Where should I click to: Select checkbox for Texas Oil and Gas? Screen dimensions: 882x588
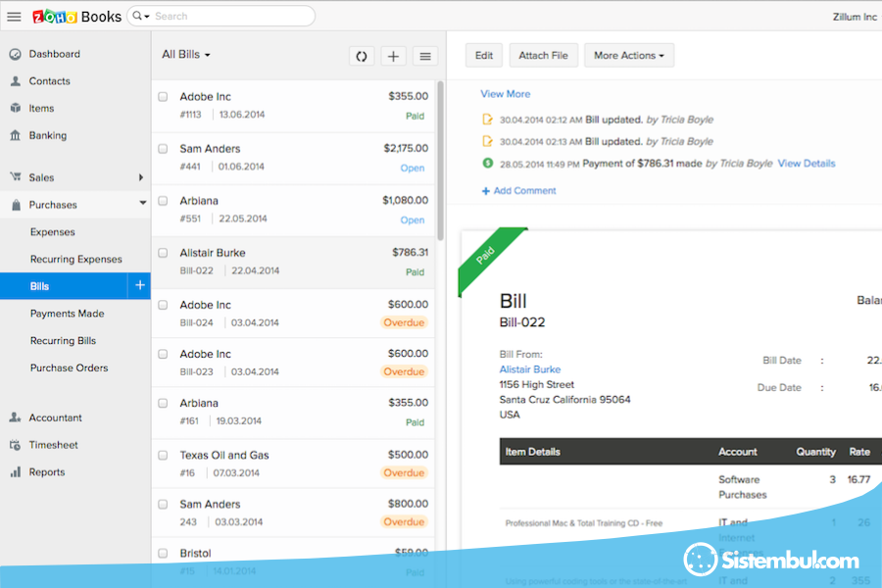coord(163,455)
